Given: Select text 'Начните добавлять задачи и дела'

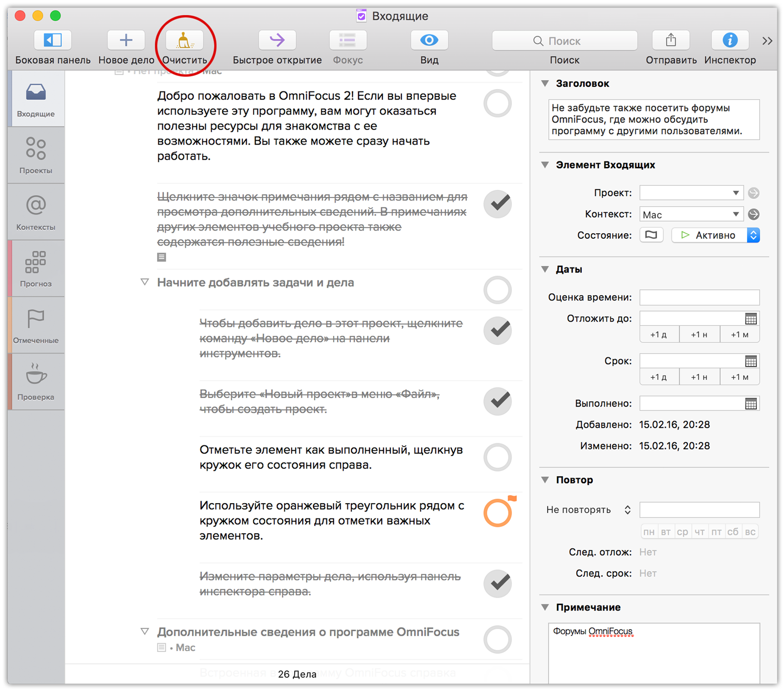Looking at the screenshot, I should [256, 282].
